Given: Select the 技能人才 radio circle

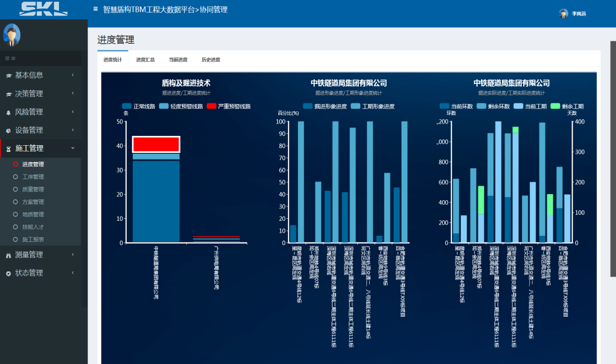Looking at the screenshot, I should [15, 227].
